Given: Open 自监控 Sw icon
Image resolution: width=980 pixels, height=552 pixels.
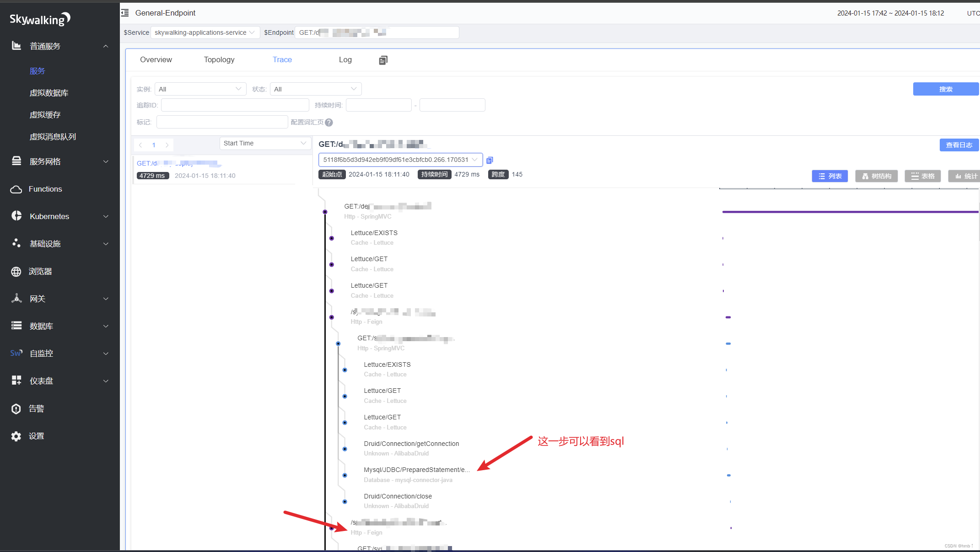Looking at the screenshot, I should pos(16,353).
